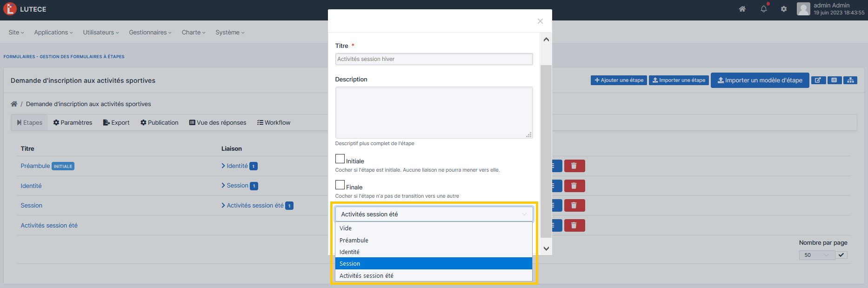Open the settings gear icon
The image size is (868, 288).
pos(784,9)
